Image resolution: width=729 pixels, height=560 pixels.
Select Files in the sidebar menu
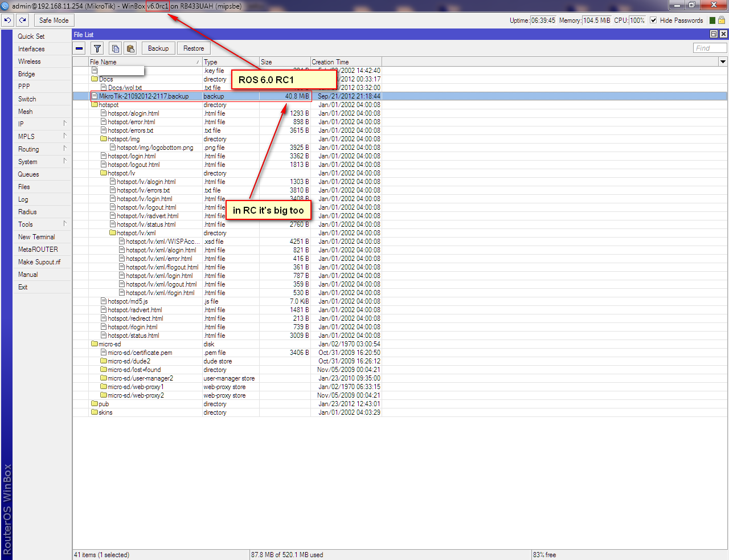tap(24, 187)
